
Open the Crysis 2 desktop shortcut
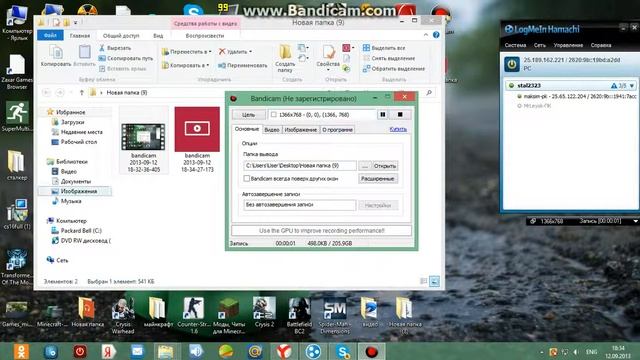point(264,312)
